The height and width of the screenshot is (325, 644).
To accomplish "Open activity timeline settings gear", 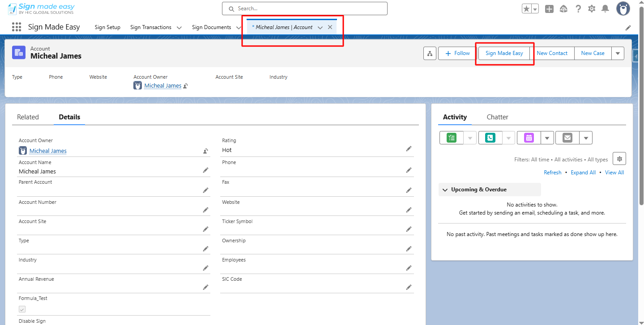I will 619,159.
